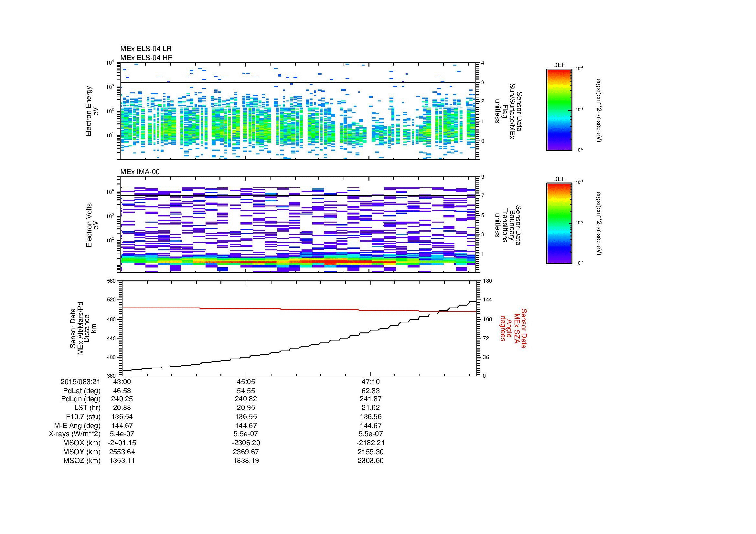
Task: Click the lower DEF color bar
Action: [x=559, y=224]
